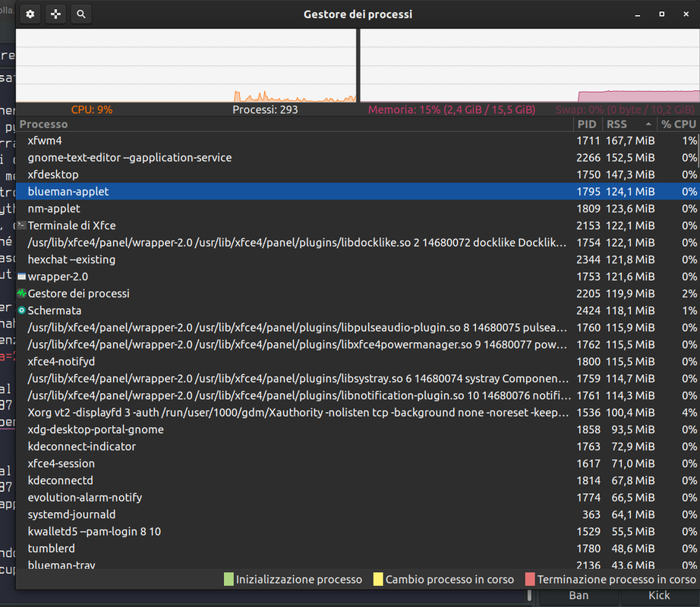Click the Kick button in HexChat
The image size is (700, 607).
(x=659, y=596)
